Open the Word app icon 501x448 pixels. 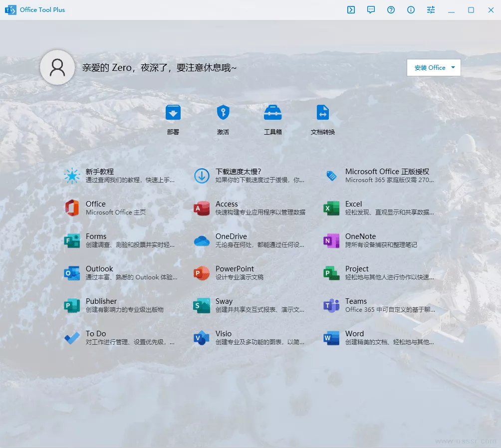coord(331,338)
